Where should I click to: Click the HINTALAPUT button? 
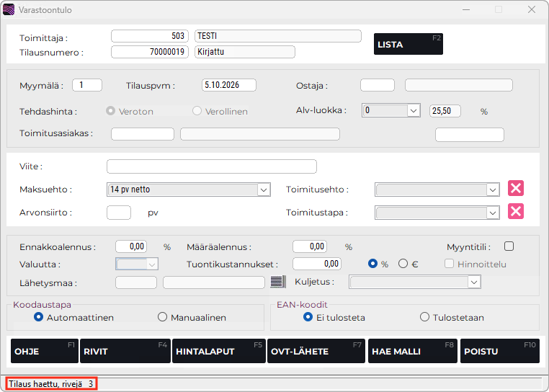point(219,351)
